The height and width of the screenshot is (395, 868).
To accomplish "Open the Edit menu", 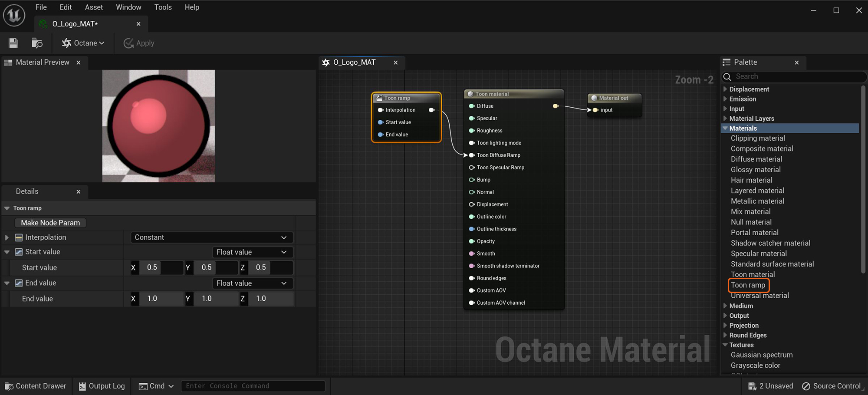I will tap(66, 7).
